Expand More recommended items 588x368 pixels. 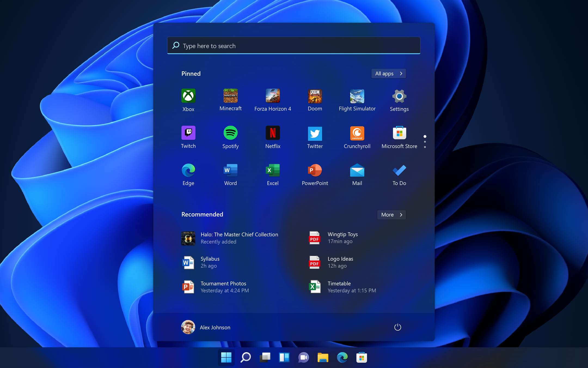pyautogui.click(x=391, y=215)
